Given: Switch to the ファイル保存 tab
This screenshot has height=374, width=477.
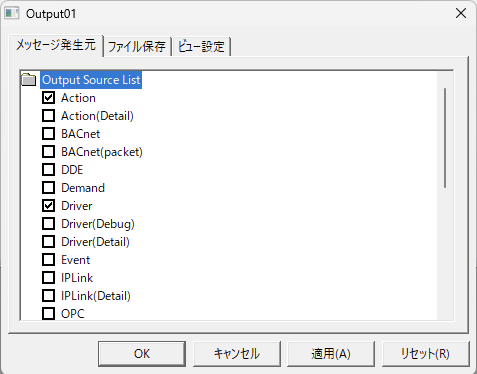Looking at the screenshot, I should point(137,46).
